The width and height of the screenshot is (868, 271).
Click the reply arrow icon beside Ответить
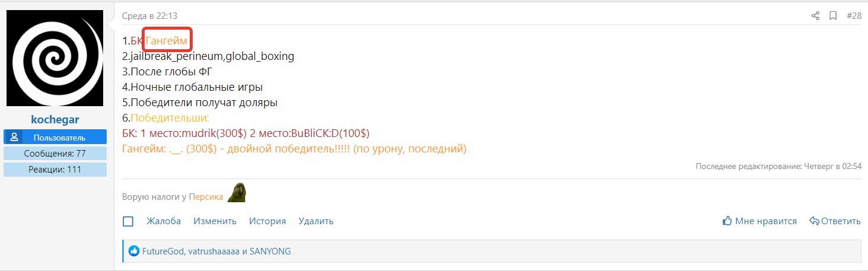click(x=815, y=221)
